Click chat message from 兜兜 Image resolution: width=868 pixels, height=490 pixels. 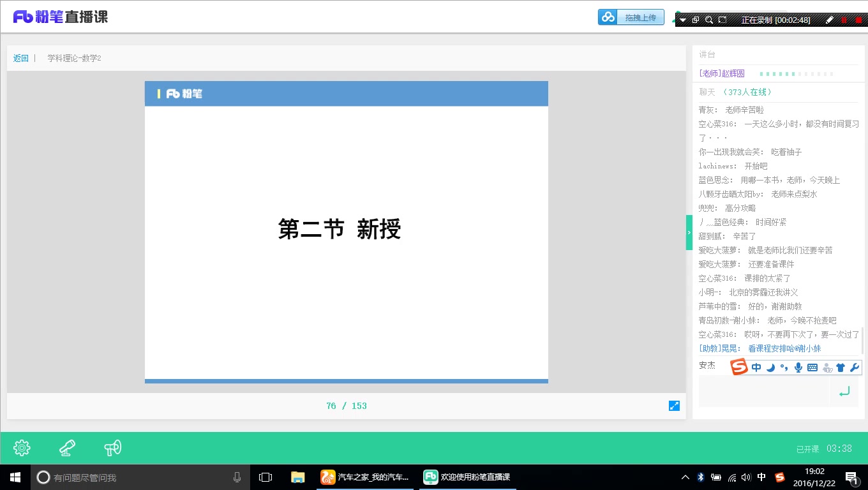728,208
